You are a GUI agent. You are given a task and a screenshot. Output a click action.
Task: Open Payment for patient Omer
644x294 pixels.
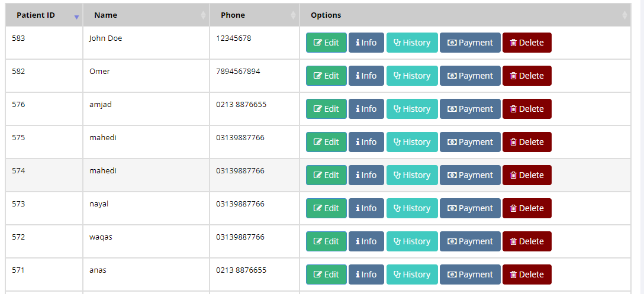470,76
